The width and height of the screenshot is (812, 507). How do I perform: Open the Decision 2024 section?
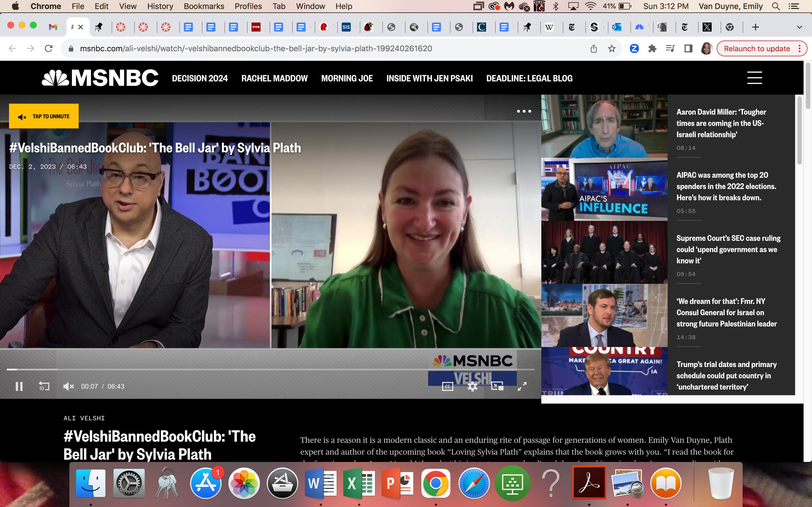pyautogui.click(x=200, y=78)
